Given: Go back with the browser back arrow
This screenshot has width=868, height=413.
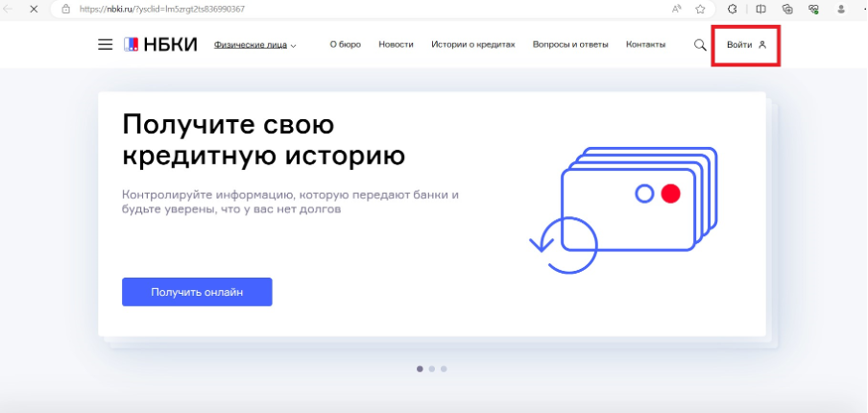Looking at the screenshot, I should (8, 9).
